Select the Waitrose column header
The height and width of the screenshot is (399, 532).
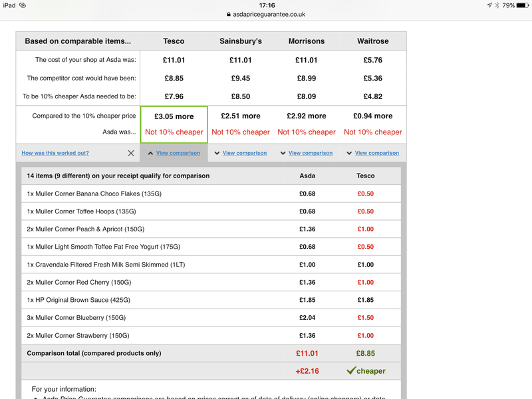pos(373,41)
